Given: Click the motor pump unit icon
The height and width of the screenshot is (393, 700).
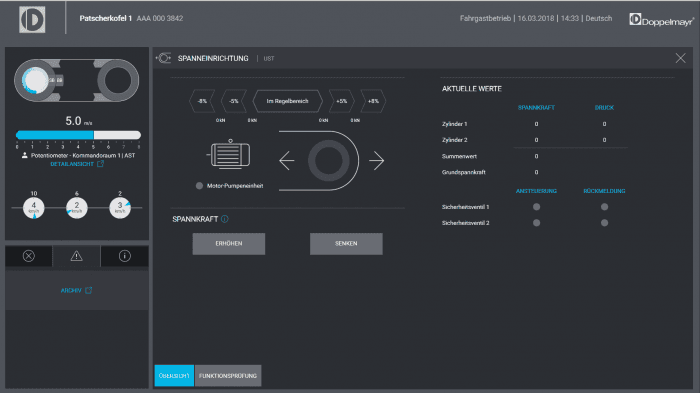Looking at the screenshot, I should pos(229,154).
